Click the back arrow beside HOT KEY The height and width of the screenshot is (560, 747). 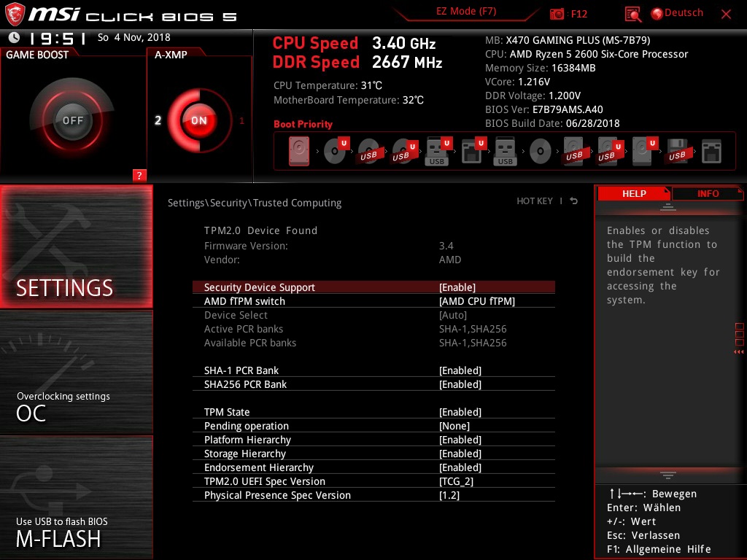[x=574, y=201]
